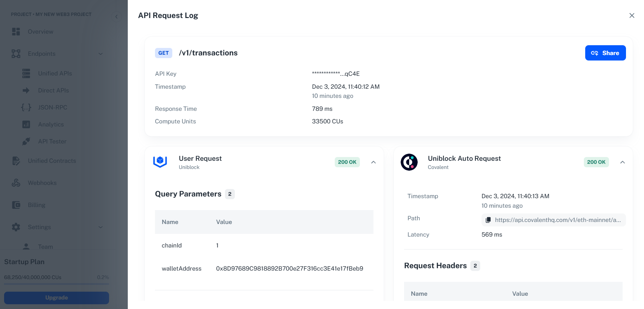Image resolution: width=644 pixels, height=309 pixels.
Task: Collapse the User Request section chevron
Action: click(373, 162)
